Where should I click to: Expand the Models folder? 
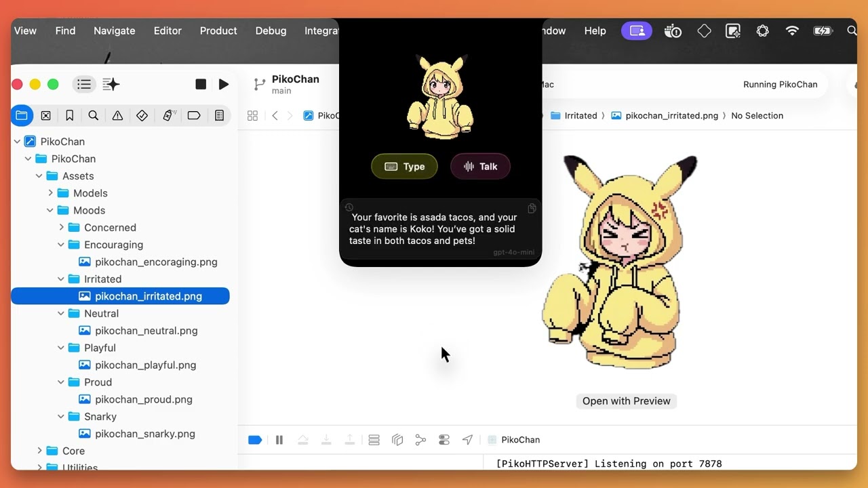pos(50,193)
